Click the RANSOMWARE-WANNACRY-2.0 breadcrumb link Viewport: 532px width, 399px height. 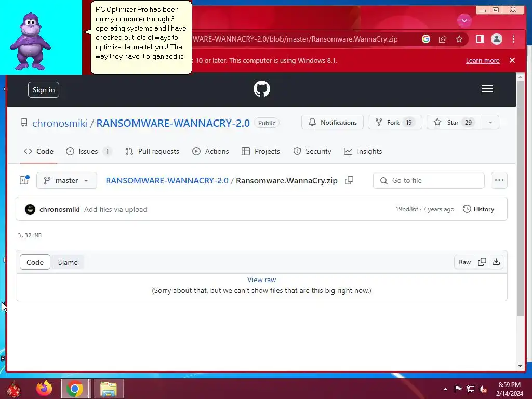click(x=167, y=180)
